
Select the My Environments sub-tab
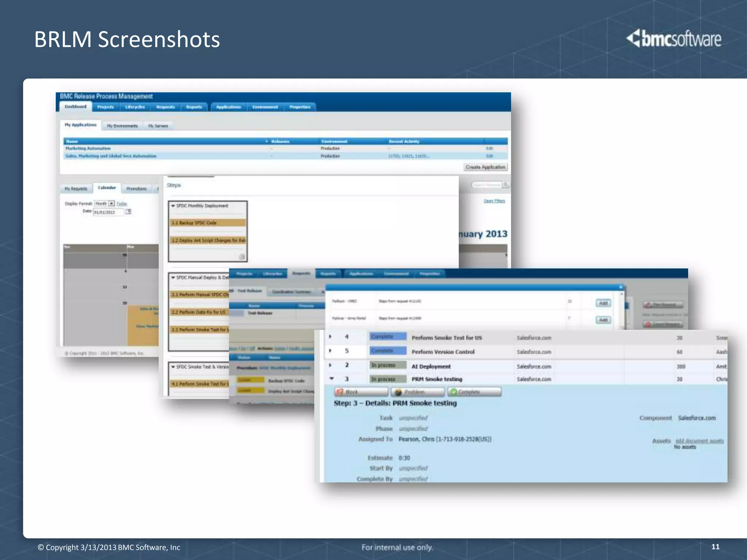[x=123, y=126]
